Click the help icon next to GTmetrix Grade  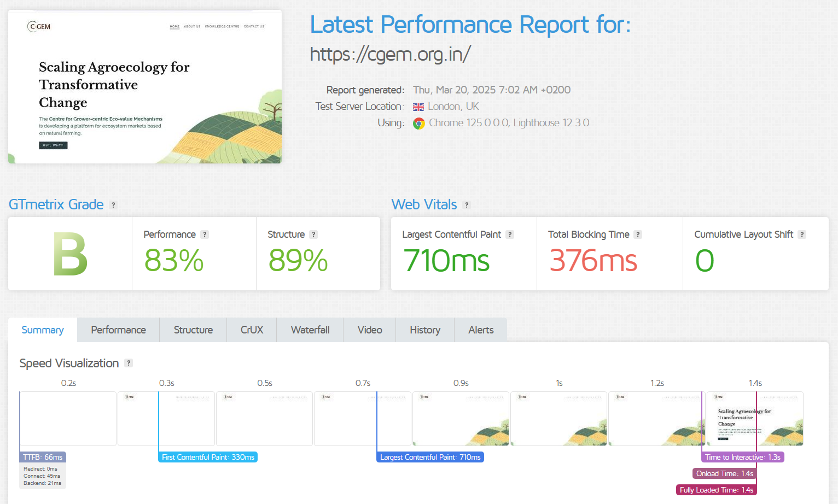point(113,205)
